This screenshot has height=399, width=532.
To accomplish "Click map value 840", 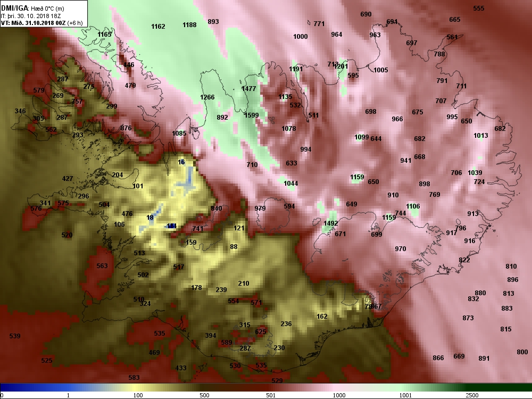I will pyautogui.click(x=217, y=209).
